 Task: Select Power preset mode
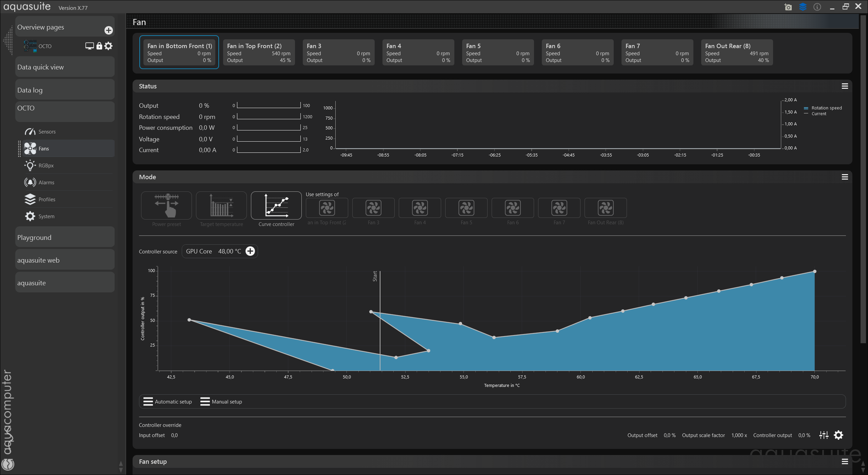(x=166, y=206)
